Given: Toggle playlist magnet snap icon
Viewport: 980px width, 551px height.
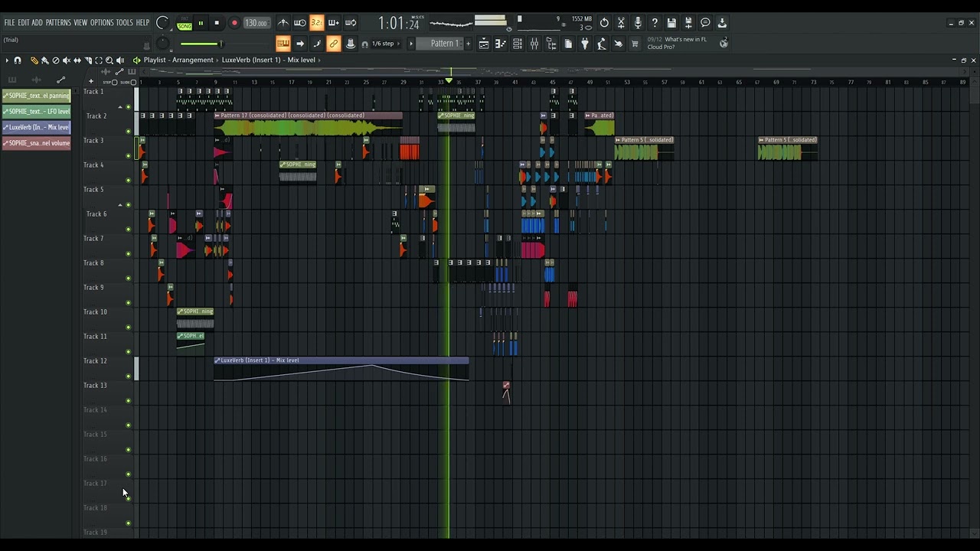Looking at the screenshot, I should click(18, 60).
